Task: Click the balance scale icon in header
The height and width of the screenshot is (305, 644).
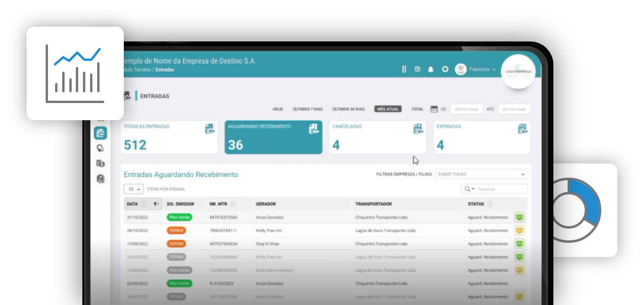Action: pyautogui.click(x=418, y=69)
